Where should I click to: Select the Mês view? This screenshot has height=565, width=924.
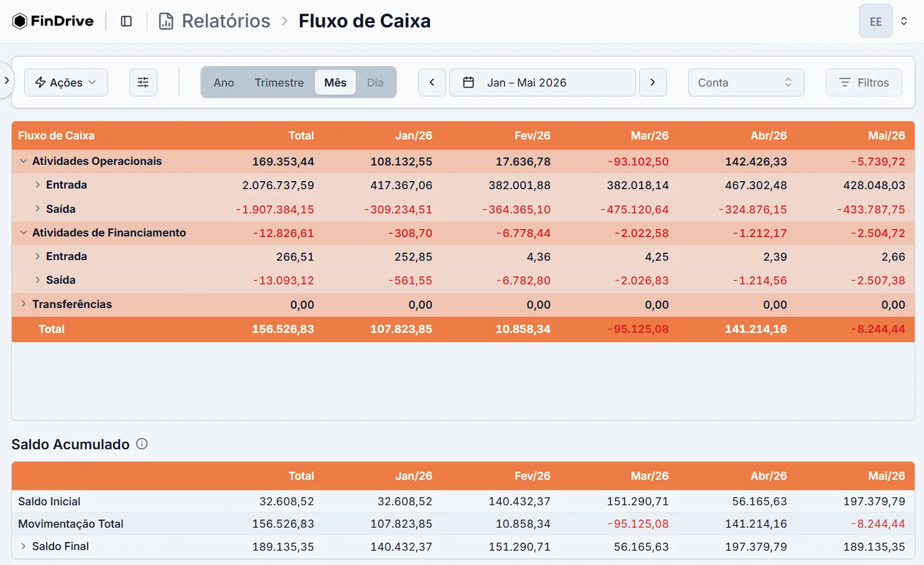tap(335, 82)
